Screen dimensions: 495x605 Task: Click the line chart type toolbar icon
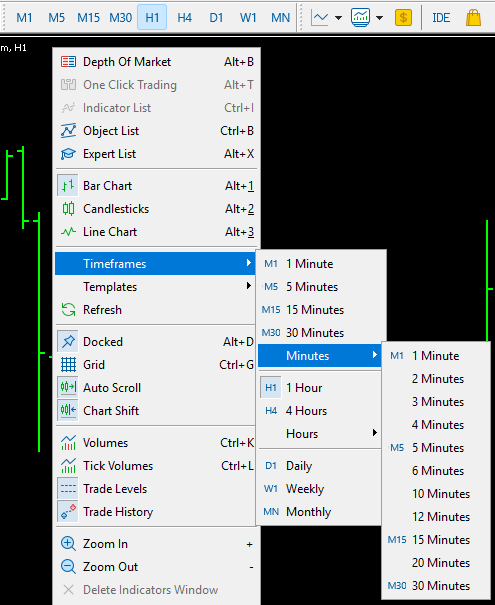[x=320, y=17]
